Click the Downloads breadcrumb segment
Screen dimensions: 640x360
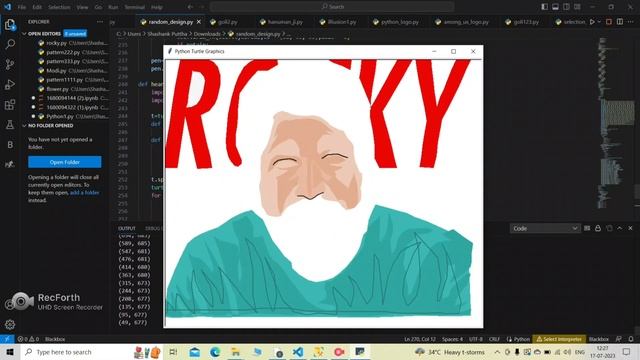click(x=207, y=34)
